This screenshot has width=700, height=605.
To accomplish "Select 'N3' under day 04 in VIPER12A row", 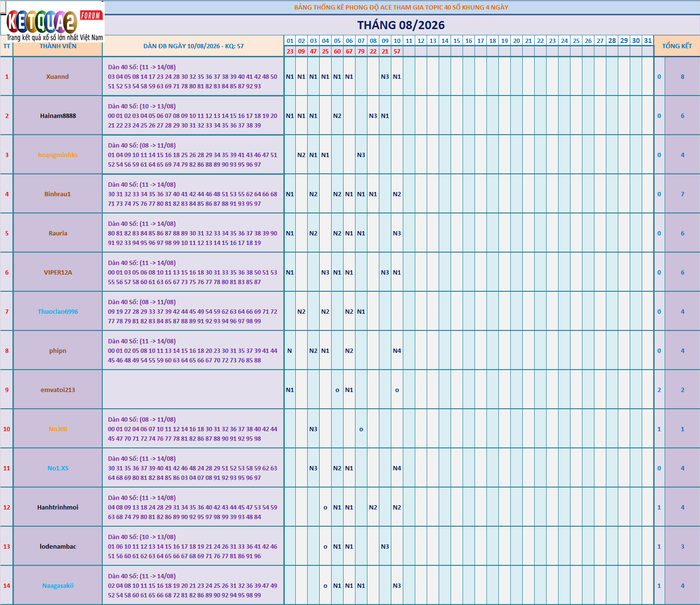I will coord(325,273).
